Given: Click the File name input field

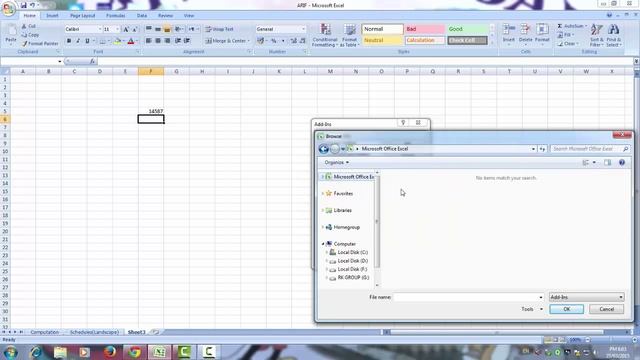Looking at the screenshot, I should click(x=468, y=297).
